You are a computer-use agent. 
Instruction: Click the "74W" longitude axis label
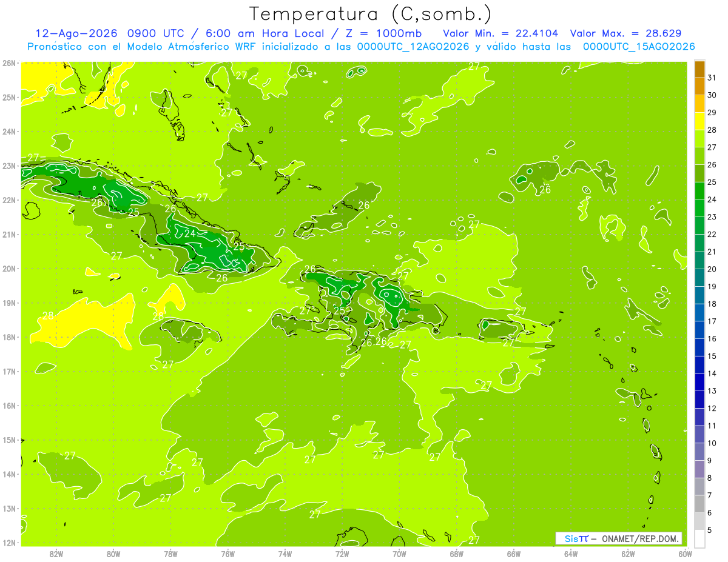pos(285,553)
